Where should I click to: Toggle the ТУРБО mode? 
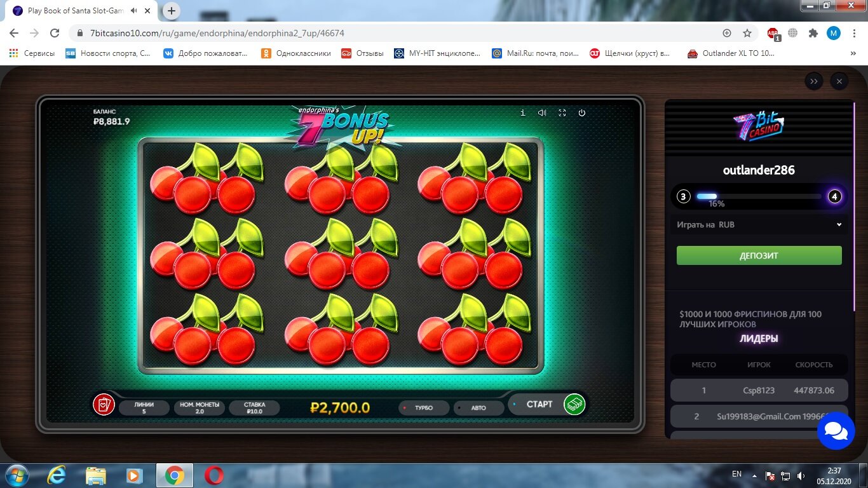[423, 408]
